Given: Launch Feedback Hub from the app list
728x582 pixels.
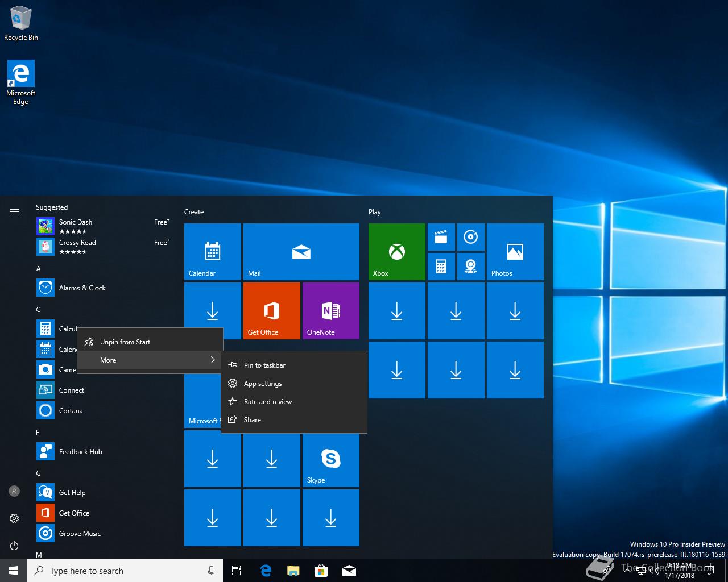Looking at the screenshot, I should 104,452.
